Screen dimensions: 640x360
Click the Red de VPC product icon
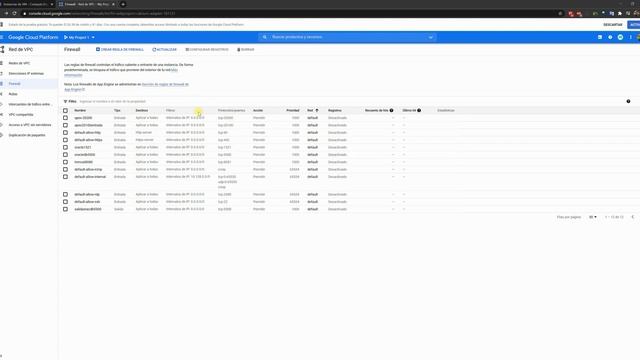pyautogui.click(x=2, y=49)
